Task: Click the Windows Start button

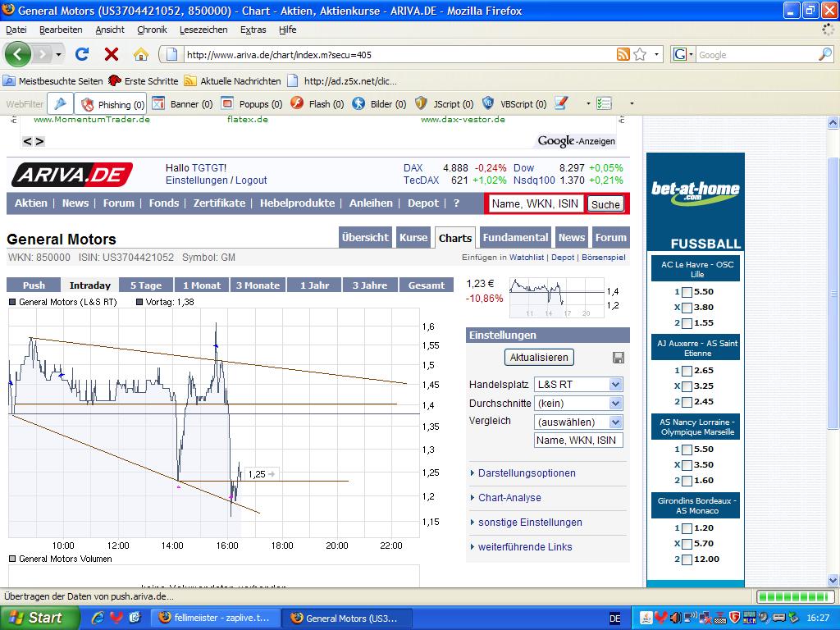Action: [39, 618]
